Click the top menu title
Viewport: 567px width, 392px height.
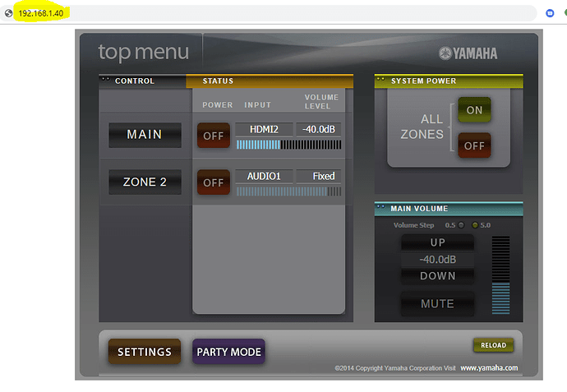click(x=144, y=52)
